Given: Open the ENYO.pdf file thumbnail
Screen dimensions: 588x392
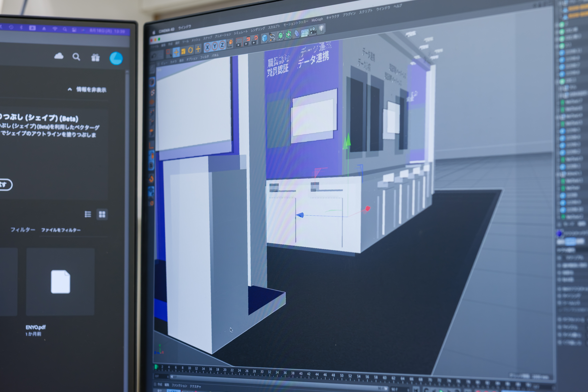Looking at the screenshot, I should coord(60,281).
